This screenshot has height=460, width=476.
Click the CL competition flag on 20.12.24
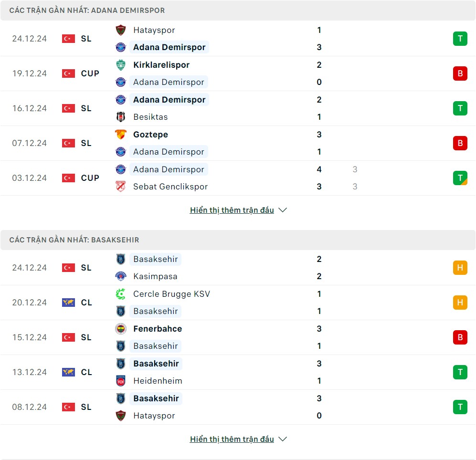click(x=68, y=303)
